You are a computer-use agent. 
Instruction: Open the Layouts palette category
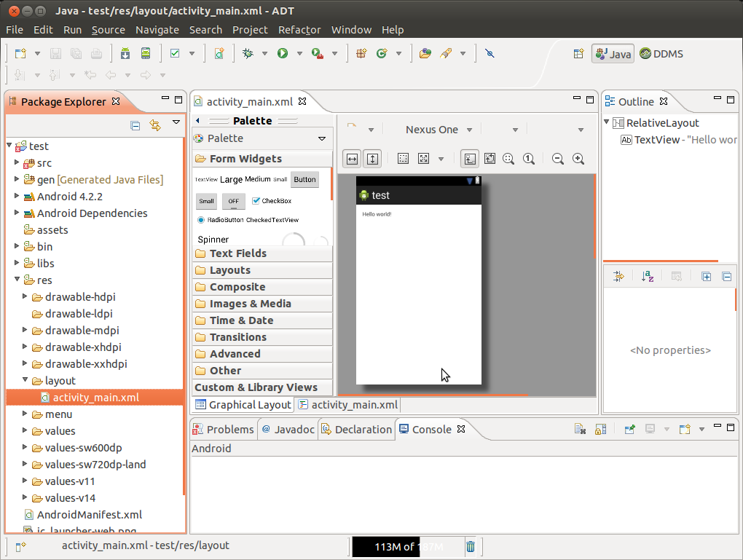(x=262, y=270)
